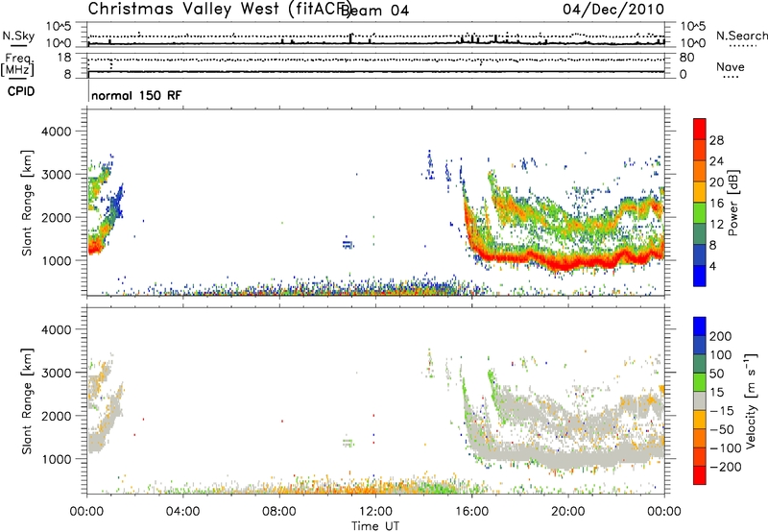This screenshot has height=532, width=768.
Task: Click the 'N.Search' legend label
Action: [x=741, y=36]
